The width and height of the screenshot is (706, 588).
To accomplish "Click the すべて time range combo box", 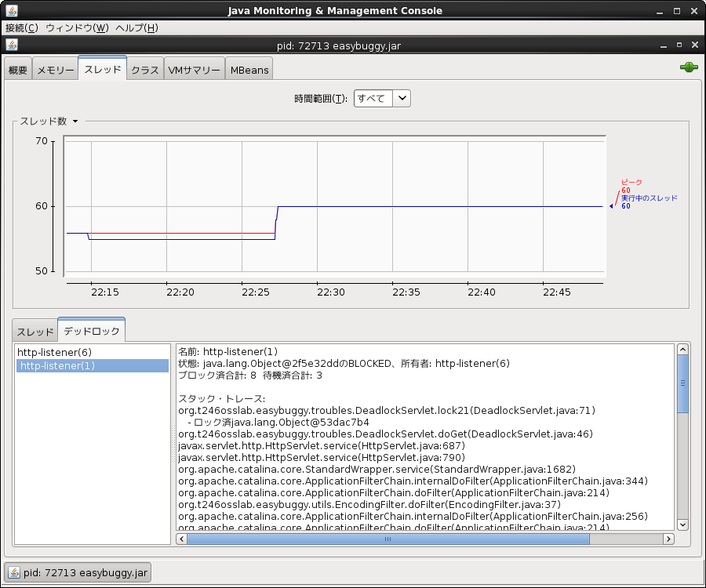I will click(x=382, y=98).
